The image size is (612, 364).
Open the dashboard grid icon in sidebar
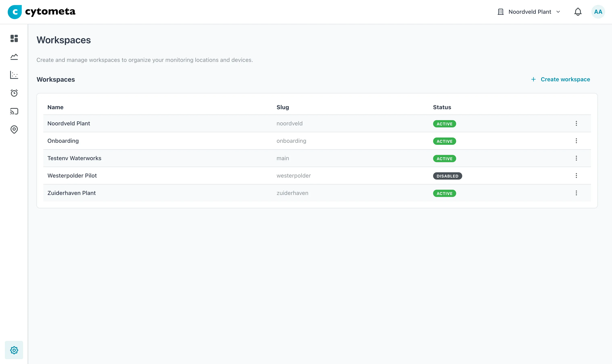(14, 38)
